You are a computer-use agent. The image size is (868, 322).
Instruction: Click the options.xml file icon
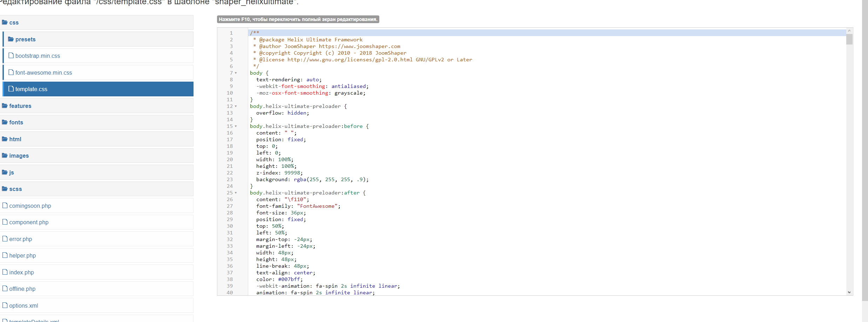click(5, 306)
